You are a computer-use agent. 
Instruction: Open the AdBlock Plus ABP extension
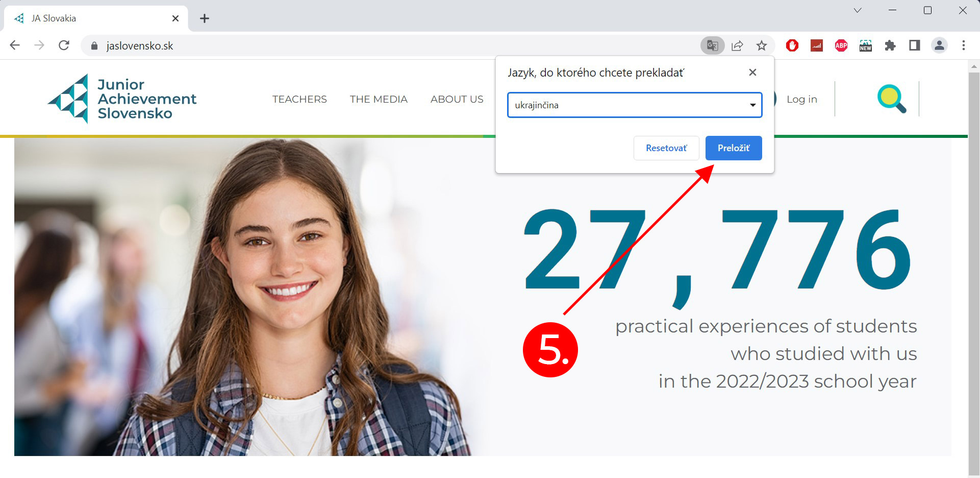click(x=841, y=45)
